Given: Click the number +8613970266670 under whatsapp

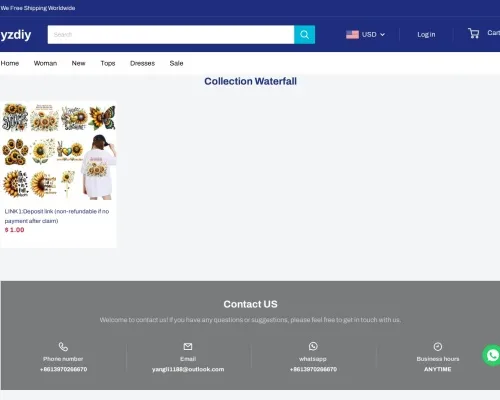Looking at the screenshot, I should tap(313, 369).
